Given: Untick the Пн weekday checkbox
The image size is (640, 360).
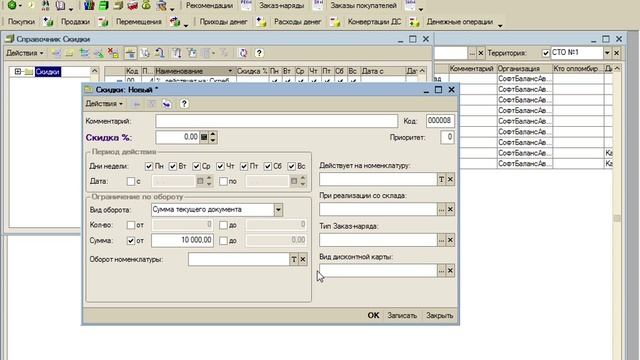Looking at the screenshot, I should (149, 167).
